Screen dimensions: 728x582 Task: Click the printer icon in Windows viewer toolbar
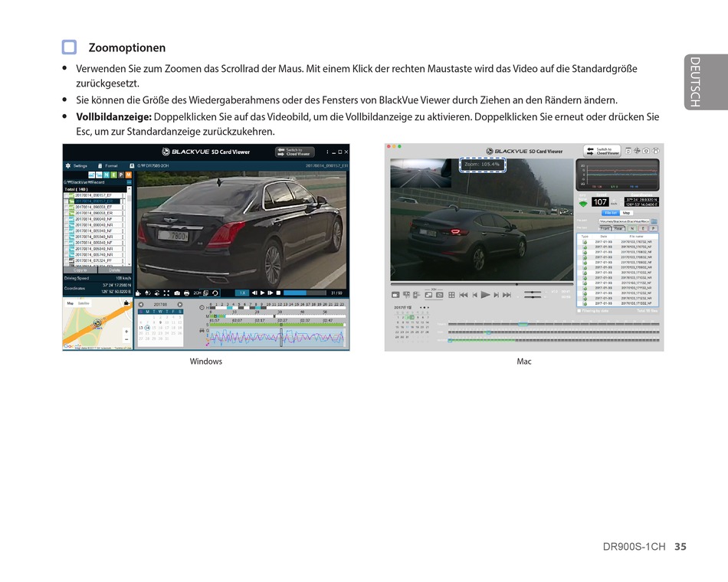[187, 293]
